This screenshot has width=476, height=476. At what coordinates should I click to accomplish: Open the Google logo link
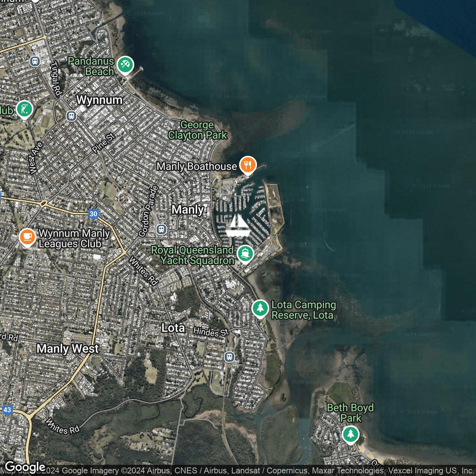click(25, 467)
